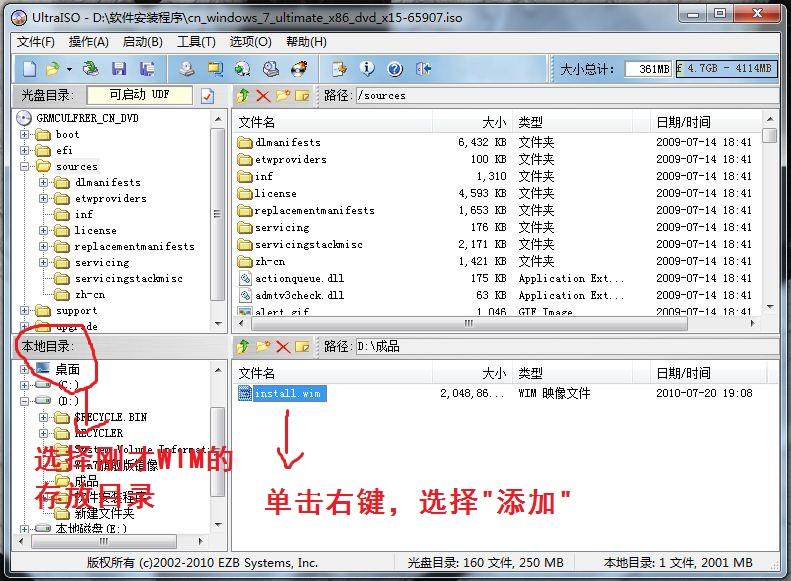
Task: Click rightmost folder icon in local path bar
Action: click(302, 346)
